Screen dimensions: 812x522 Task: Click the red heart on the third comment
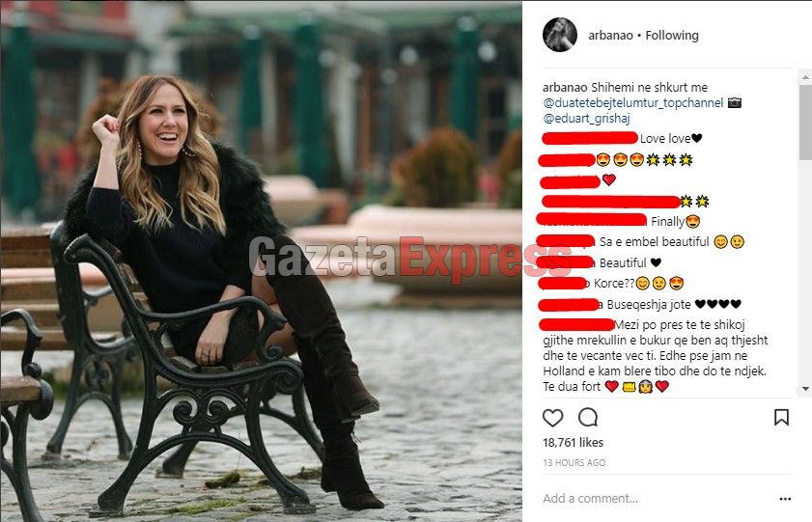click(609, 179)
